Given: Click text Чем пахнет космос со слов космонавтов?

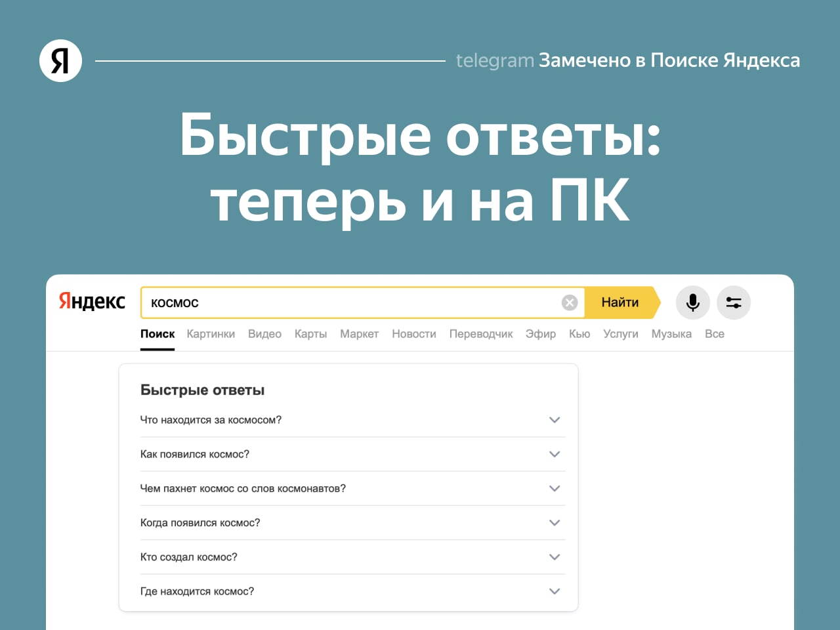Looking at the screenshot, I should tap(243, 488).
